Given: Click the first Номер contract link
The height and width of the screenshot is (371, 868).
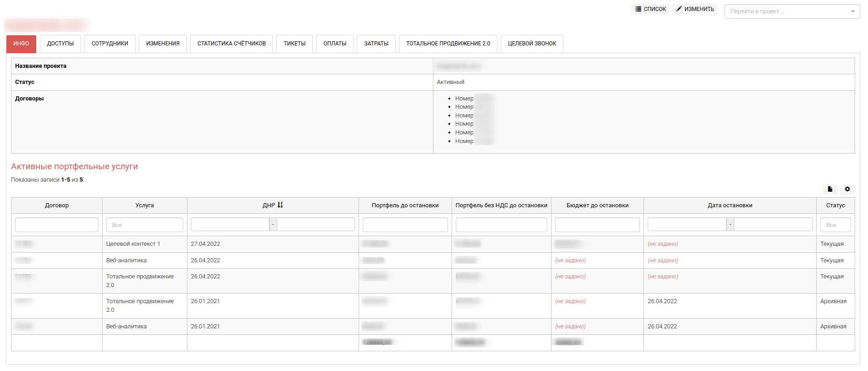Looking at the screenshot, I should [x=464, y=99].
